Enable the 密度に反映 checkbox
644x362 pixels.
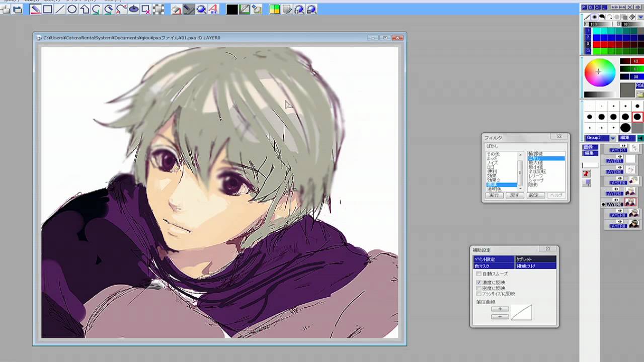click(479, 288)
